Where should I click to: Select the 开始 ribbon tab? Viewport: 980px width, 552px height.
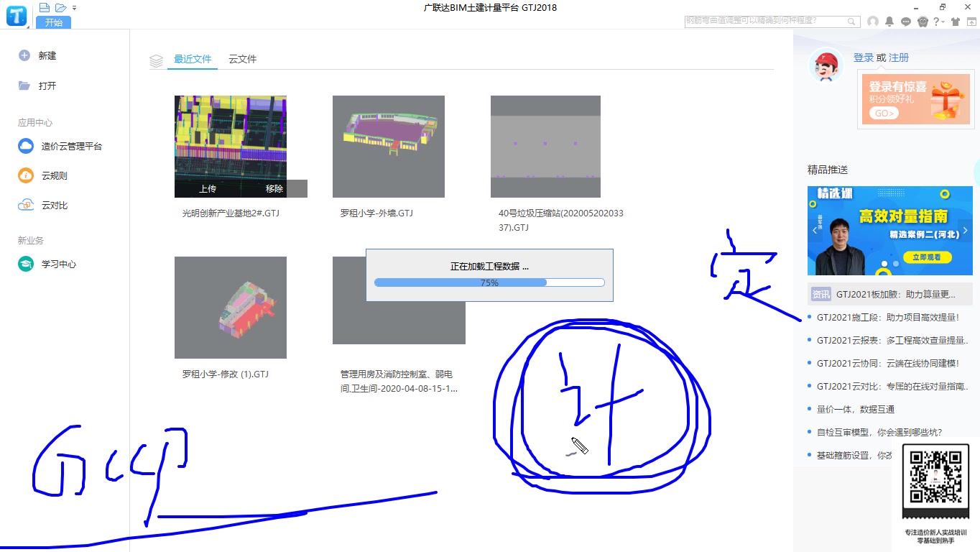(x=54, y=22)
